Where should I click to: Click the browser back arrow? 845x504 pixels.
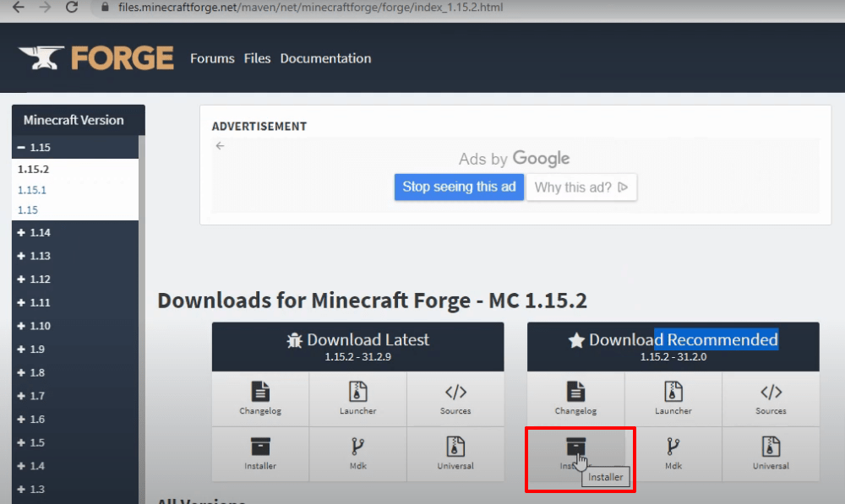19,7
